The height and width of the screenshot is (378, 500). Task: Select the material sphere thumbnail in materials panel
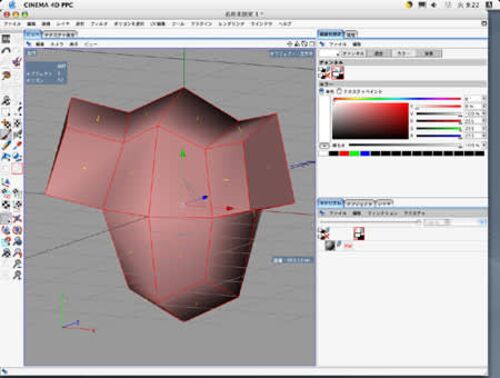point(330,246)
